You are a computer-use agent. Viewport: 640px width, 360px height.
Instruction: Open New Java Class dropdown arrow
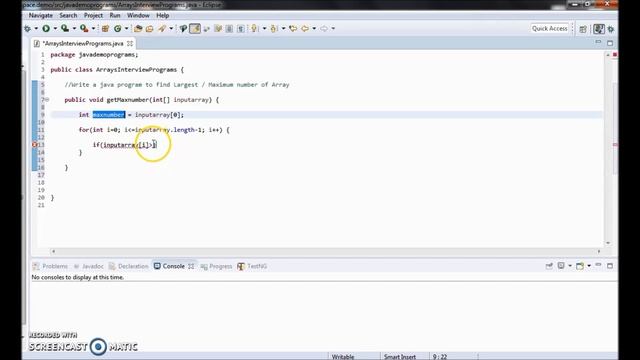pos(126,29)
